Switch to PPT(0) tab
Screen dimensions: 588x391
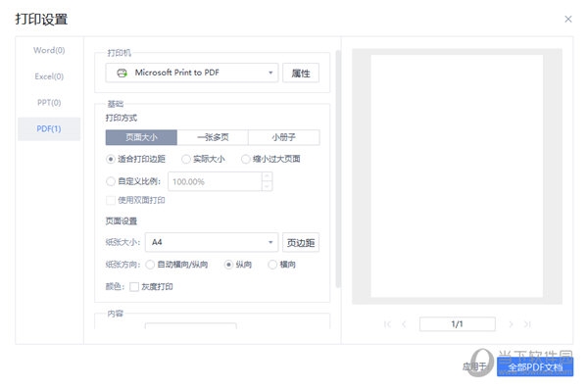[49, 103]
